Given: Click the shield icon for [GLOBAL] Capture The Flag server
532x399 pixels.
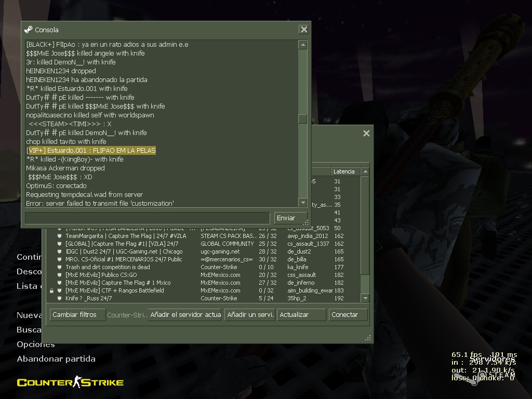Looking at the screenshot, I should tap(59, 244).
